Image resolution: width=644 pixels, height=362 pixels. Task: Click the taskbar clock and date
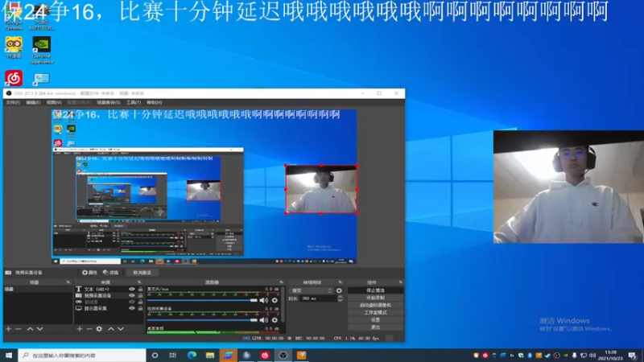(610, 356)
